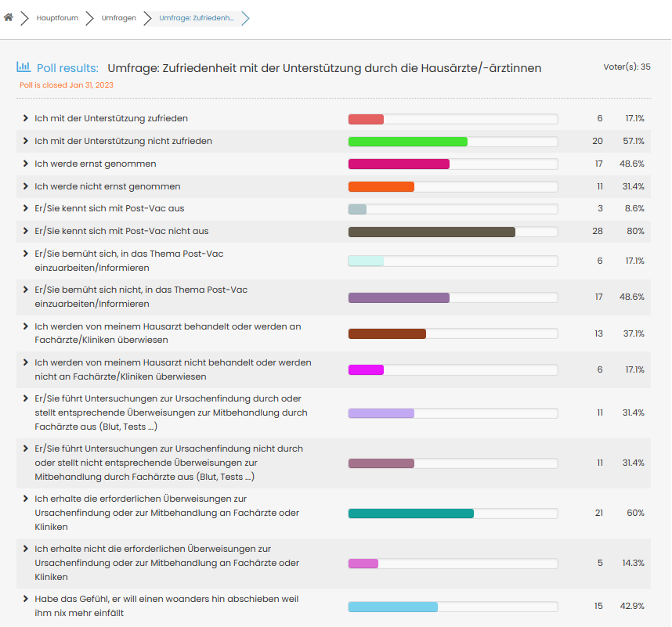
Task: Expand 'Ich mit der Unterstützung nicht zufrieden' row
Action: pyautogui.click(x=26, y=141)
